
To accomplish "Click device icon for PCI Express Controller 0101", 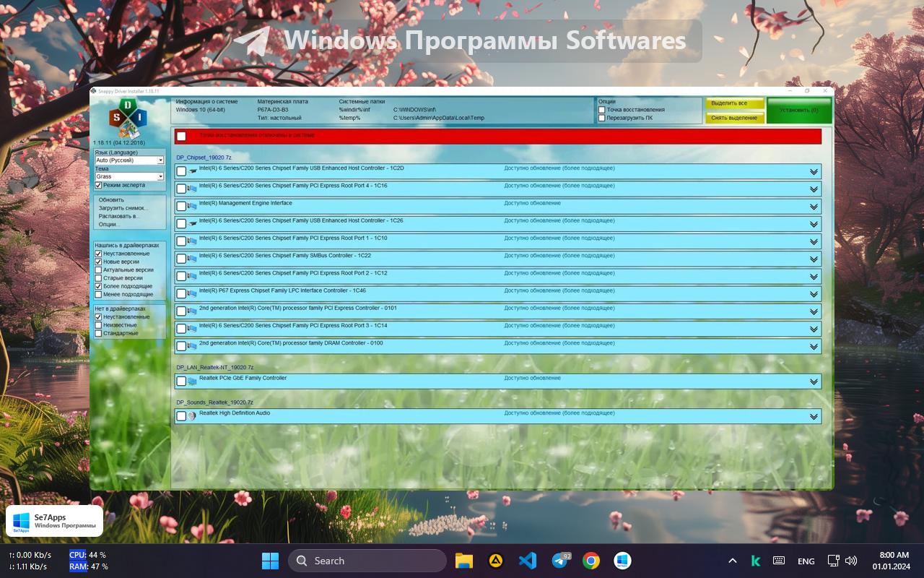I will point(192,311).
